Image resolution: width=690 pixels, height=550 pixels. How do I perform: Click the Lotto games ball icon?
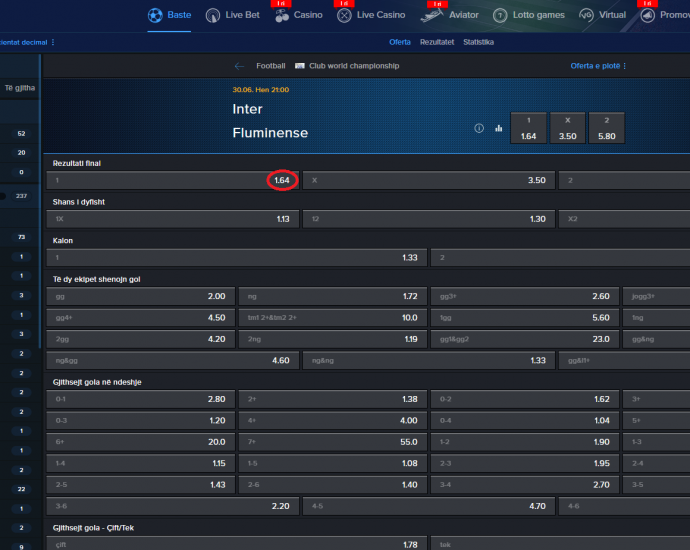pos(500,16)
